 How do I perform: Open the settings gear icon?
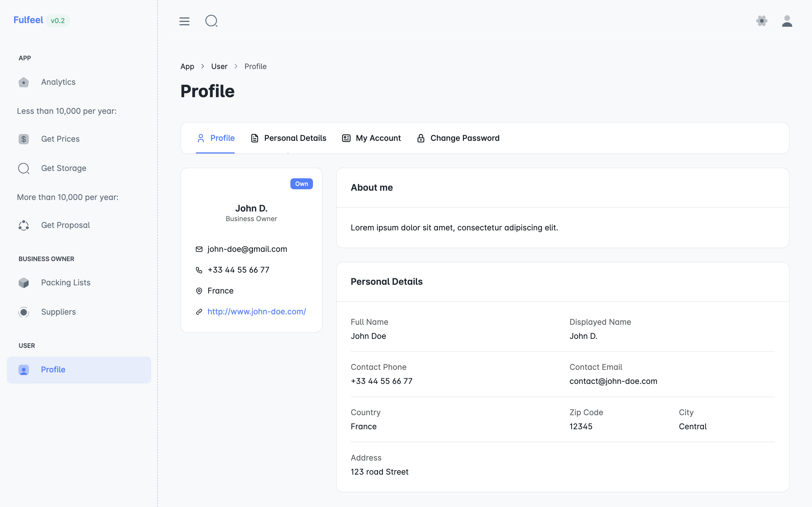pos(762,21)
